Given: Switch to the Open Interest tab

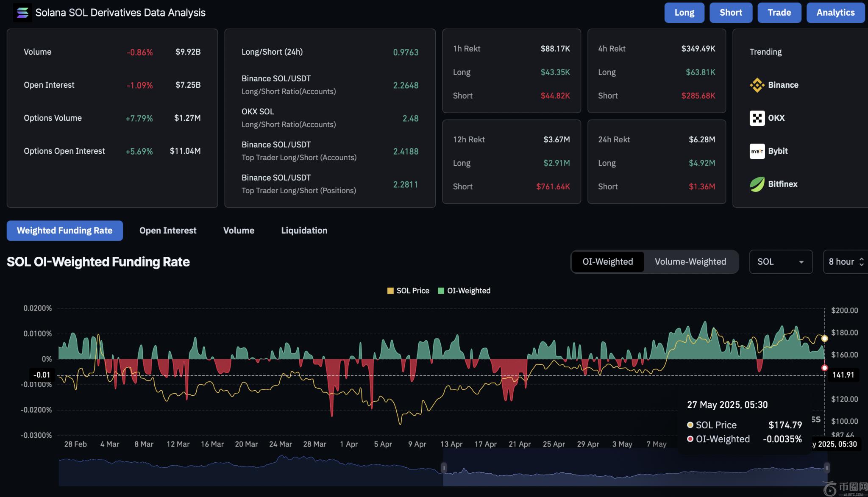Looking at the screenshot, I should 168,230.
